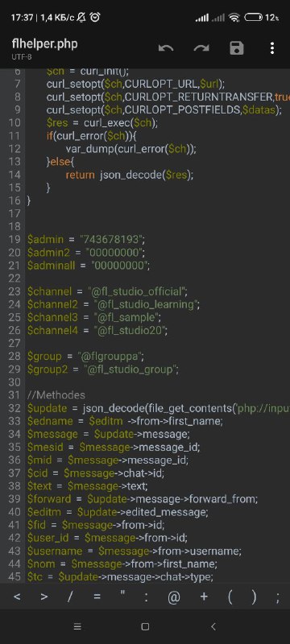Image resolution: width=290 pixels, height=644 pixels.
Task: Tap the plus sign shortcut key
Action: coord(204,597)
